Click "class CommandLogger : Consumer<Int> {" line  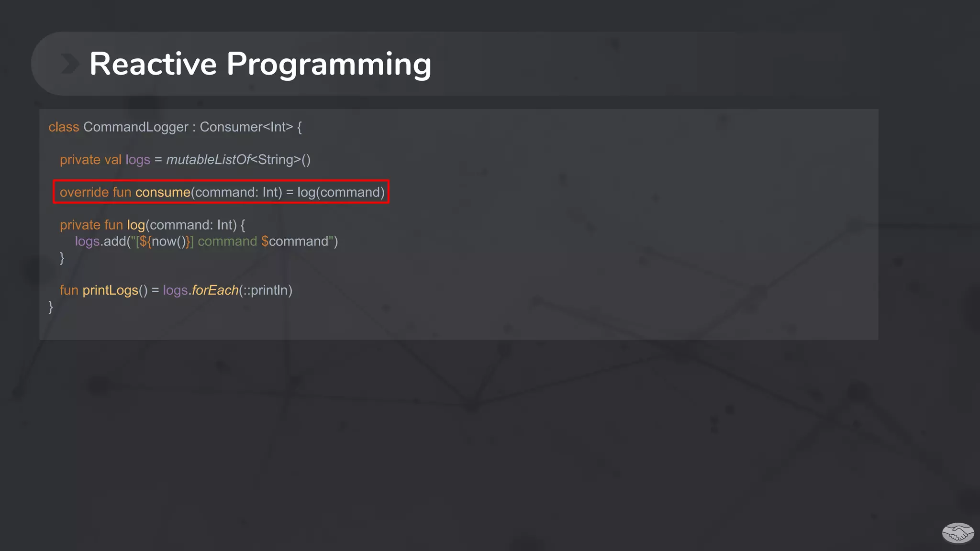click(175, 127)
